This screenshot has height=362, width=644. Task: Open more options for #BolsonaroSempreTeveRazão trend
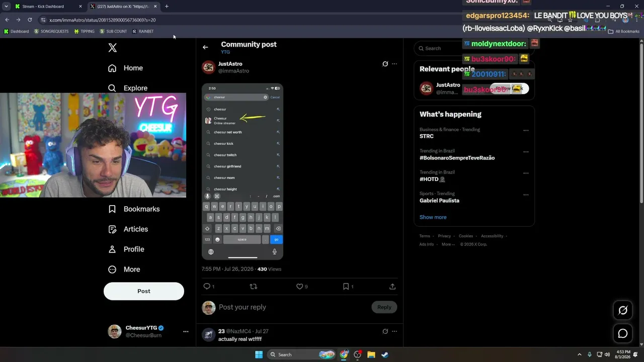point(526,152)
